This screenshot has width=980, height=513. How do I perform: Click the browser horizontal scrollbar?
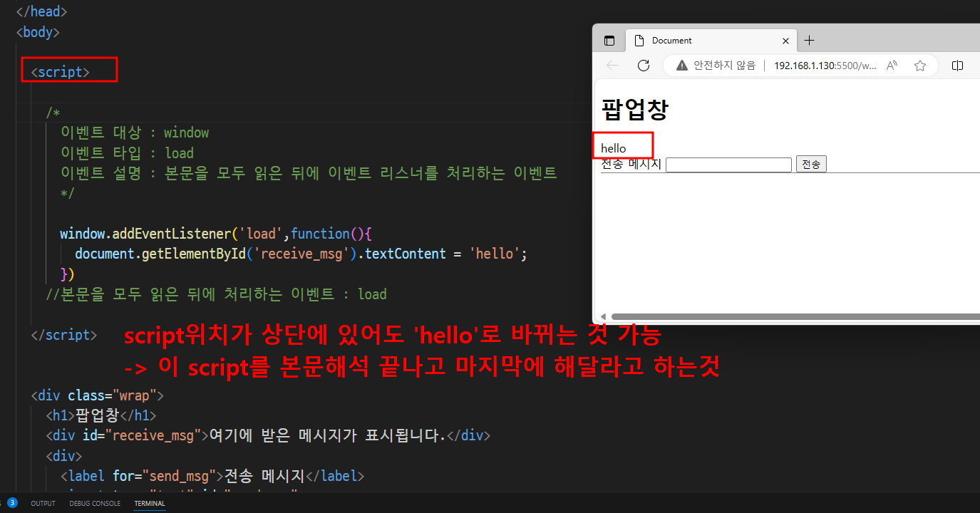[x=795, y=317]
